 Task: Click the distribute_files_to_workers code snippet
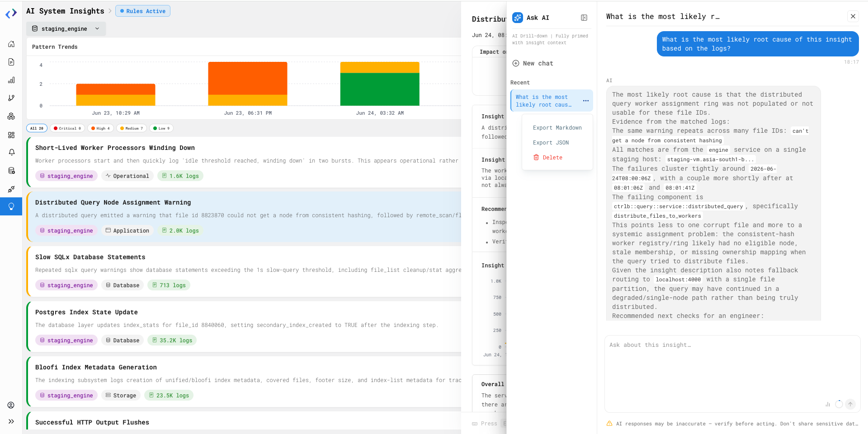coord(657,216)
